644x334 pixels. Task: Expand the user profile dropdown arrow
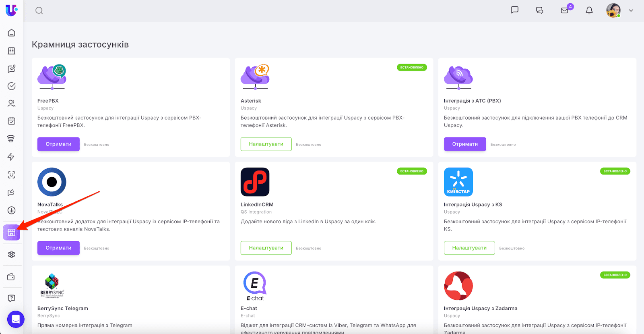631,11
